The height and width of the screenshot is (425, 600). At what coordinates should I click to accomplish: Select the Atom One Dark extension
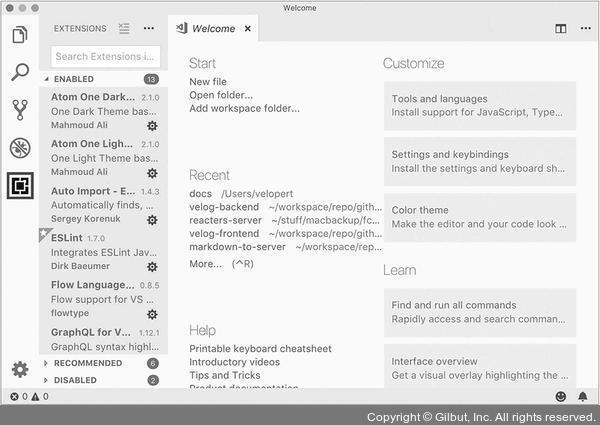coord(103,111)
